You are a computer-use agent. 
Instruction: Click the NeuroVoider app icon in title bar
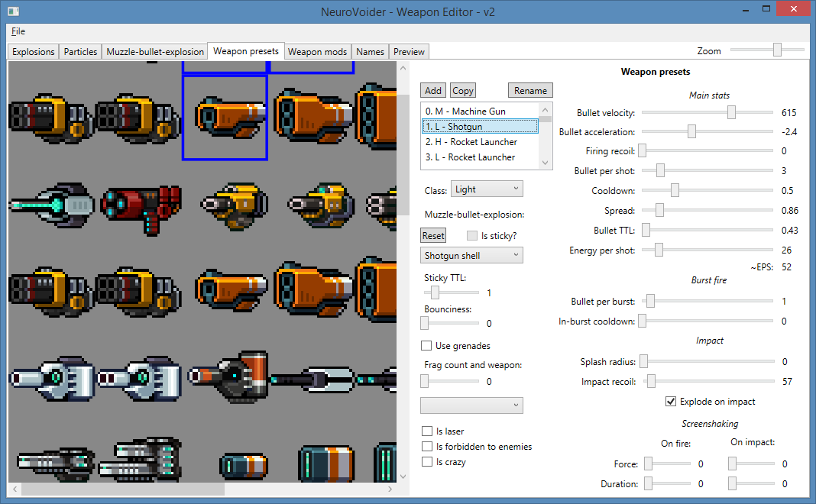[x=13, y=11]
